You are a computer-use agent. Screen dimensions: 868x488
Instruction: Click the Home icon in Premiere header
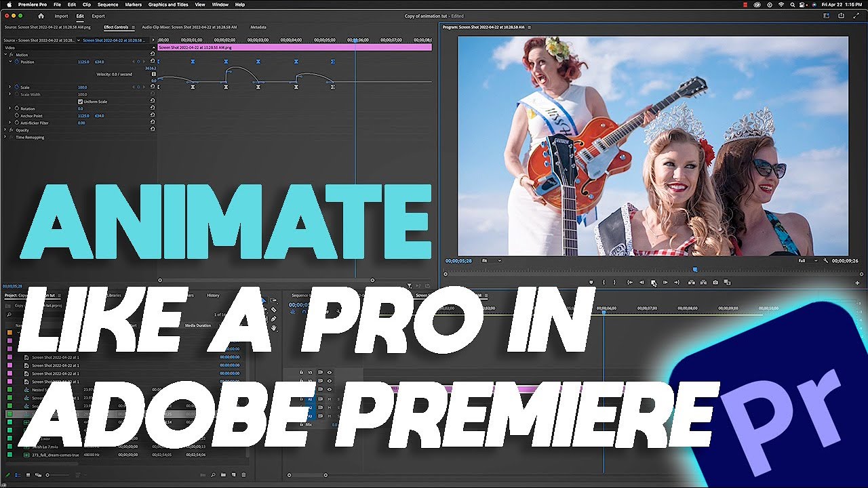pyautogui.click(x=41, y=16)
